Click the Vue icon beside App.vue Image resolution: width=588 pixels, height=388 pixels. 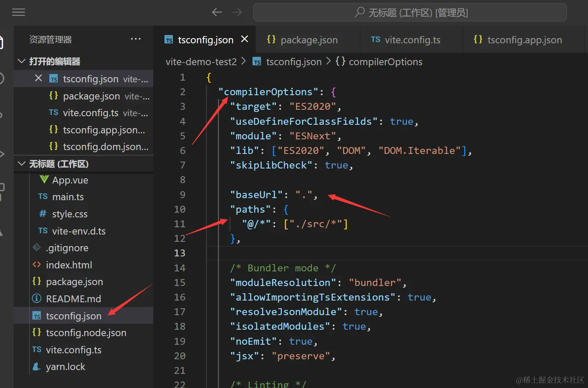click(44, 180)
